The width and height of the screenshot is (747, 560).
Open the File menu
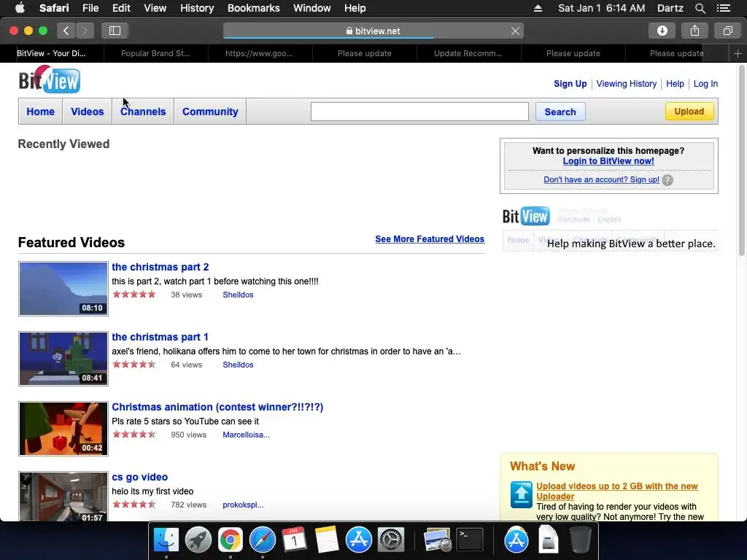pyautogui.click(x=90, y=8)
